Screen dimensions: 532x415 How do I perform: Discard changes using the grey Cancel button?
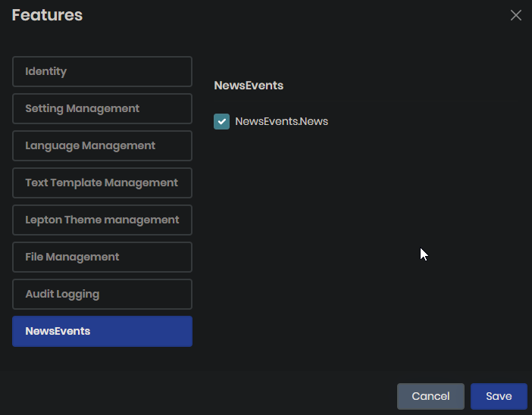430,396
